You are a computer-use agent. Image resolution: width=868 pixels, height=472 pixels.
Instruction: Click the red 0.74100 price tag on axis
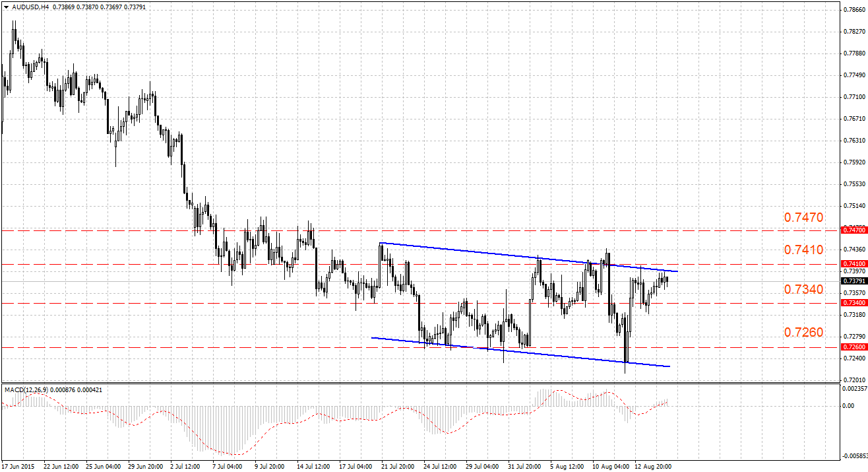pos(854,263)
